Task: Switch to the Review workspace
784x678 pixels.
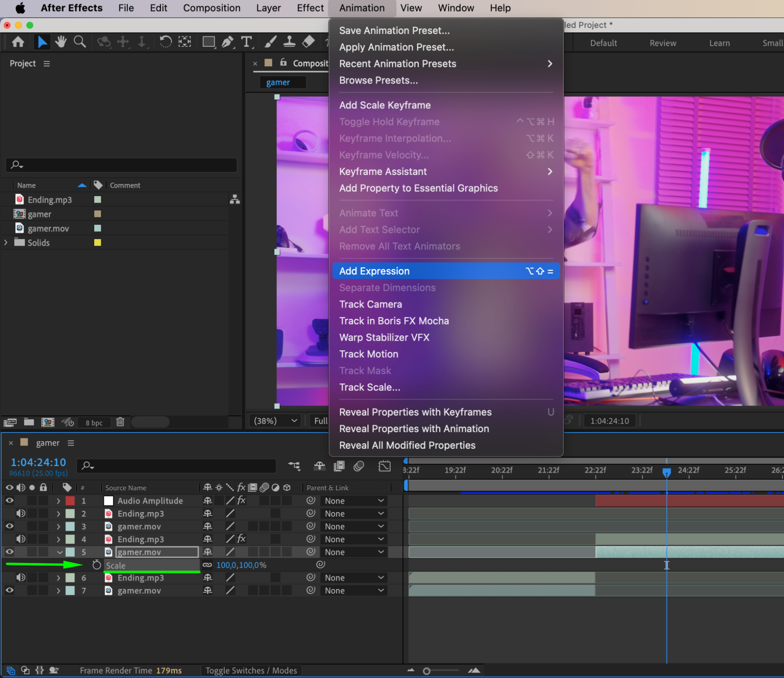Action: pos(663,43)
